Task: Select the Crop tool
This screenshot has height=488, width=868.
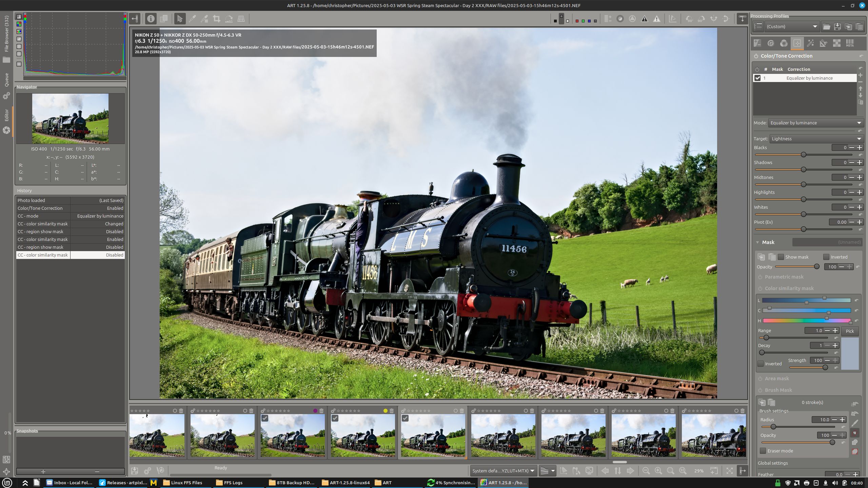Action: click(x=217, y=19)
